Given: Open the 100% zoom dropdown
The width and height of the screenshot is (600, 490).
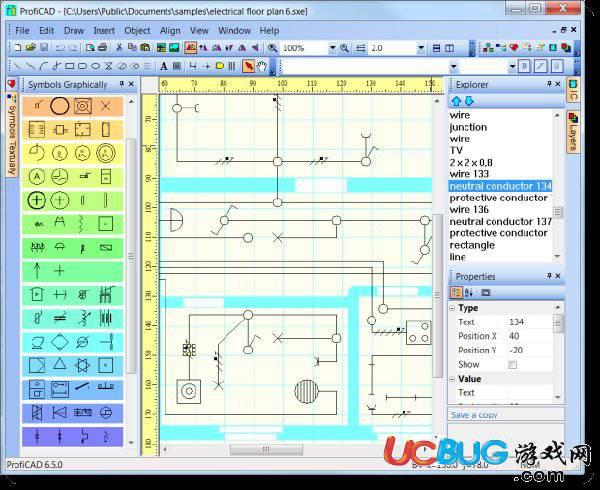Looking at the screenshot, I should pyautogui.click(x=333, y=48).
